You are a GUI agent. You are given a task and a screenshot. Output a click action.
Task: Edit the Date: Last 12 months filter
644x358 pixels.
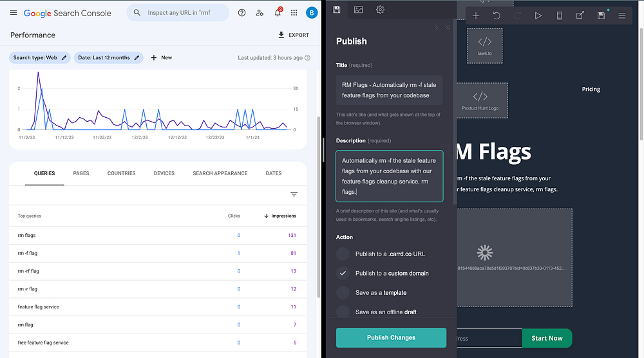point(108,57)
